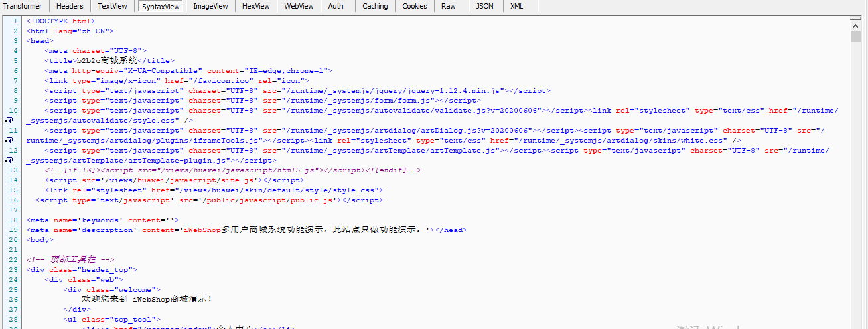The image size is (868, 329).
Task: Select the SyntaxView tab
Action: tap(161, 6)
